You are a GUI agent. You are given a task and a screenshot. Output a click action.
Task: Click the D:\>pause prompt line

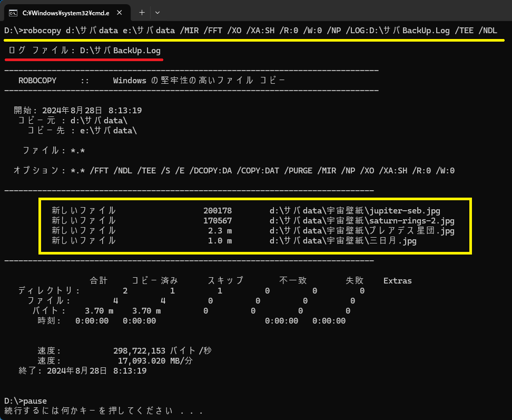pyautogui.click(x=25, y=401)
